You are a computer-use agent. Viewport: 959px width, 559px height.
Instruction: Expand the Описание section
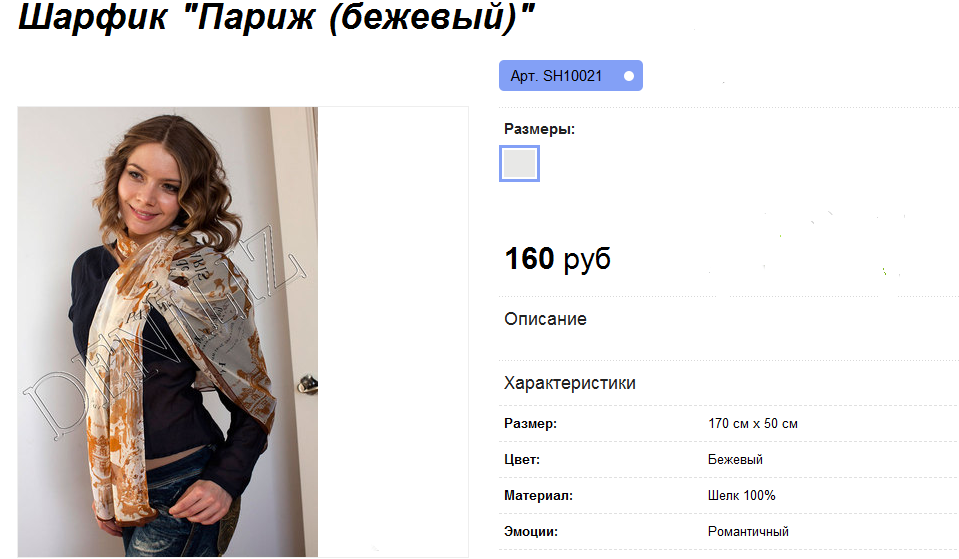coord(545,319)
